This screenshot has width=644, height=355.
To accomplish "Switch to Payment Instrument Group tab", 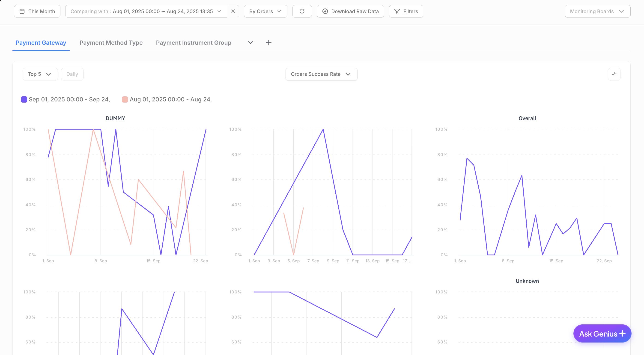I will click(x=193, y=43).
